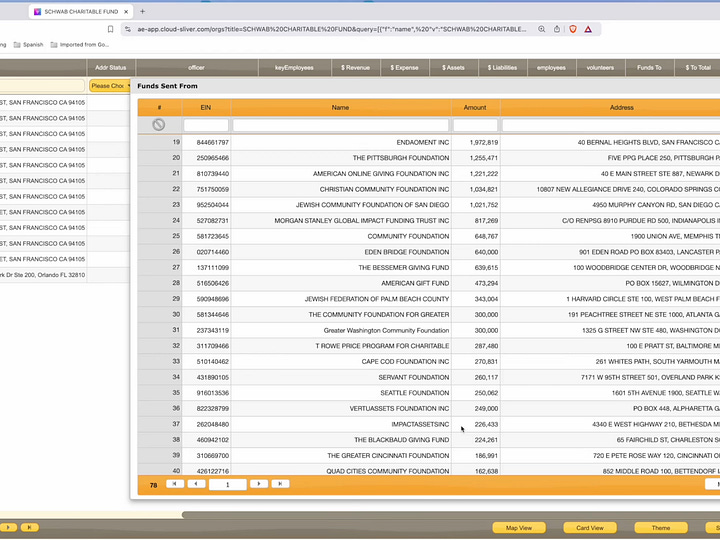Click the $ Revenue column header
This screenshot has width=720, height=540.
tap(355, 68)
